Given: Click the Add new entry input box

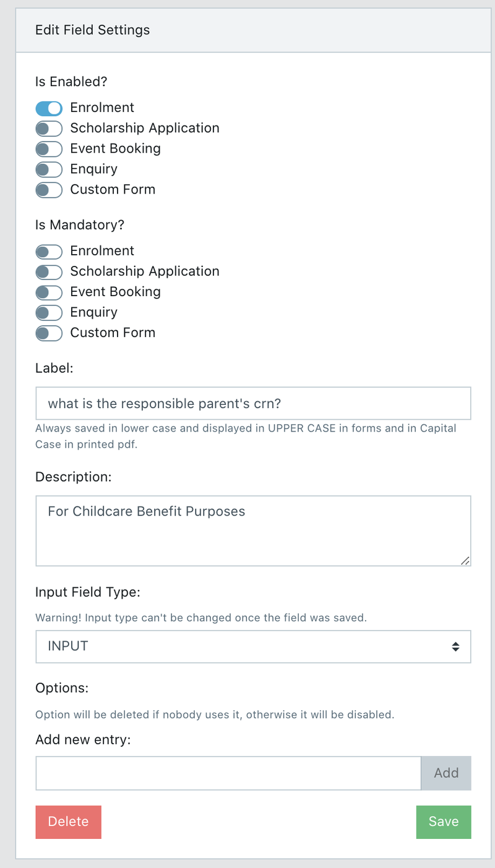Looking at the screenshot, I should click(x=228, y=773).
